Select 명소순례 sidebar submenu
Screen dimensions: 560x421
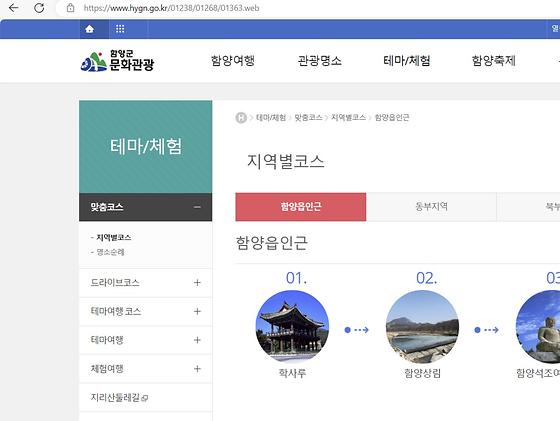[110, 252]
